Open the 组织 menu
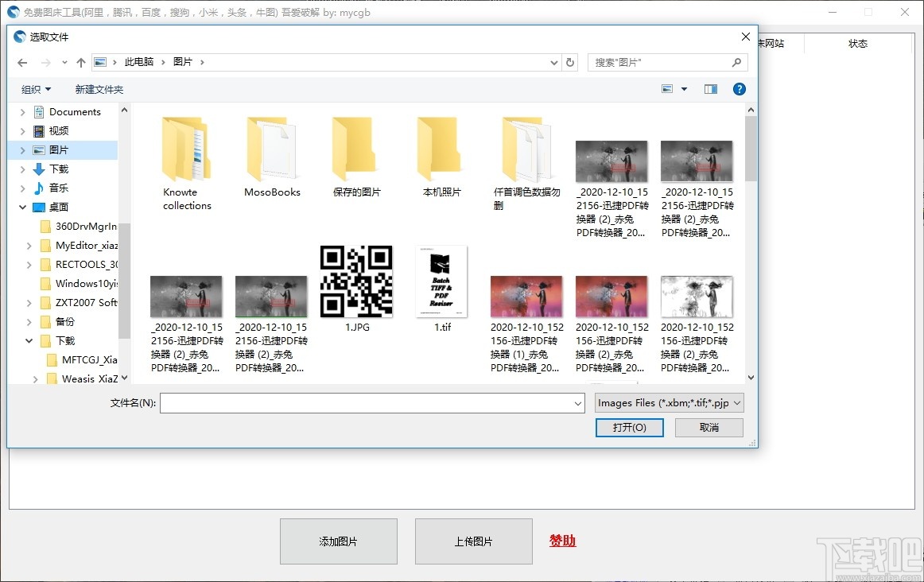Viewport: 924px width, 582px height. 36,89
